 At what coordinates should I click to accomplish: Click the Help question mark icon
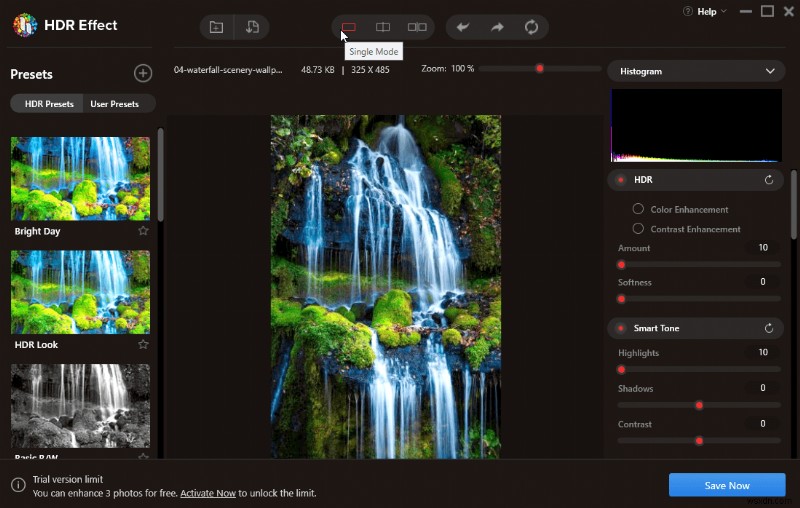[688, 11]
